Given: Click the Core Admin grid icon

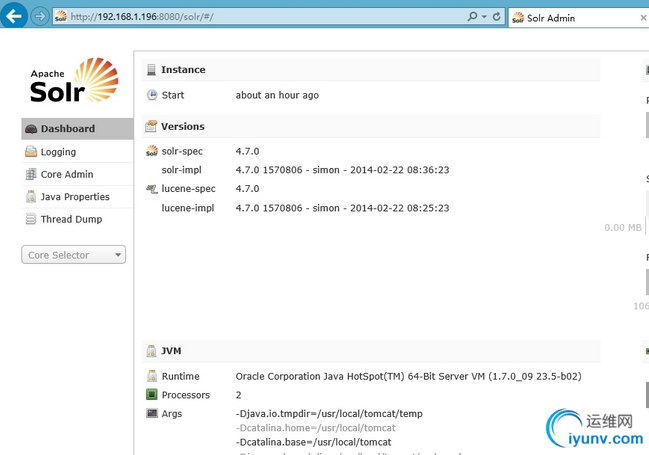Looking at the screenshot, I should pyautogui.click(x=31, y=174).
